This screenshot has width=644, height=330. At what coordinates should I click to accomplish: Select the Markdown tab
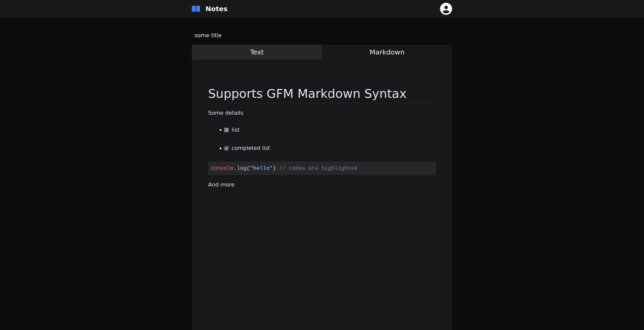point(387,52)
